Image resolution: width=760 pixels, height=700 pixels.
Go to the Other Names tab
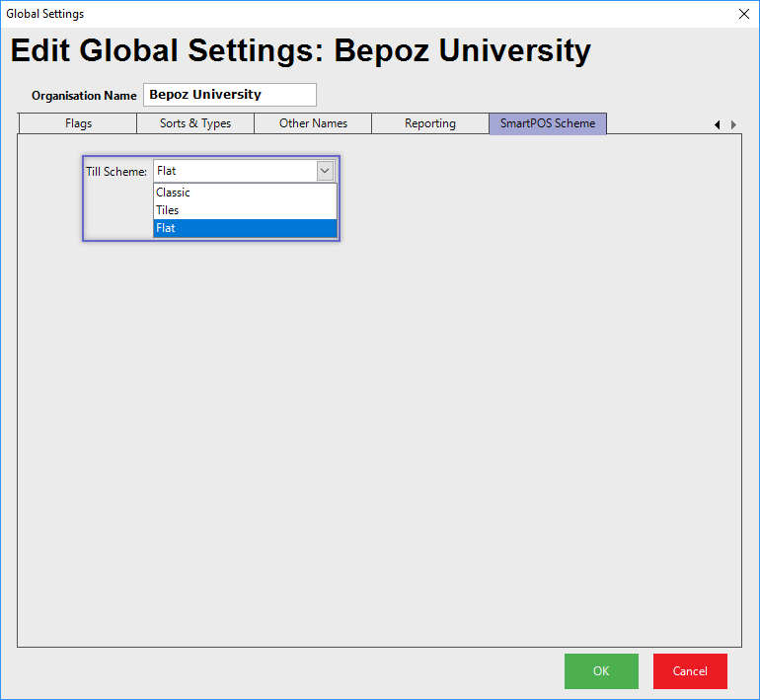[x=313, y=123]
